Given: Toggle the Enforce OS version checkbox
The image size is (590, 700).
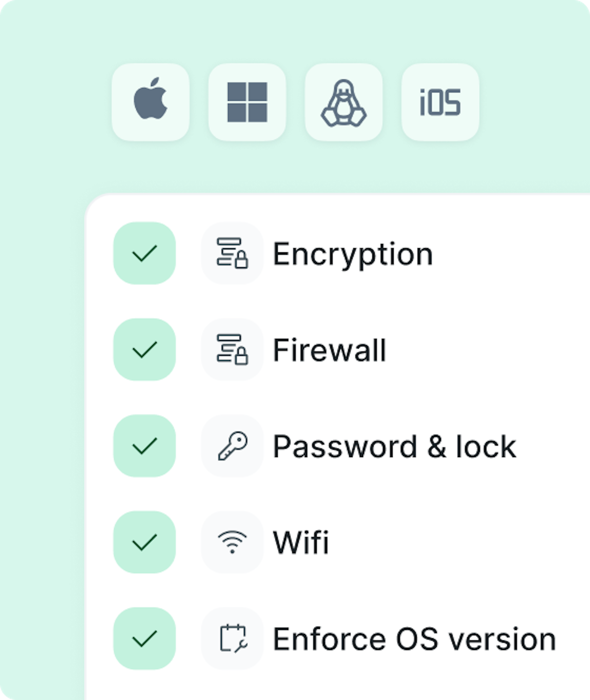Looking at the screenshot, I should 144,639.
